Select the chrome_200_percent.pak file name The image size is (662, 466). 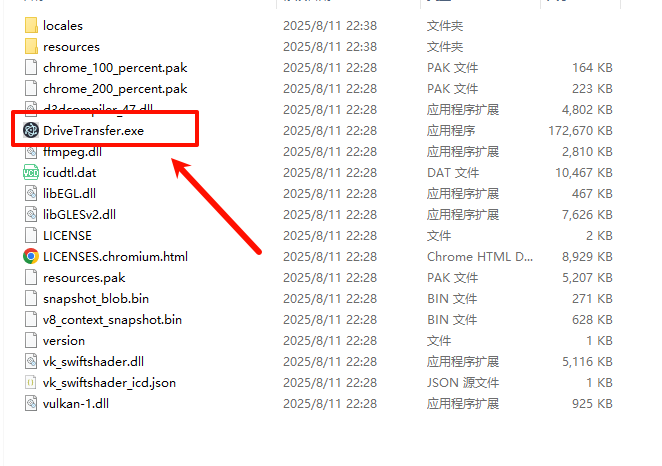tap(115, 89)
